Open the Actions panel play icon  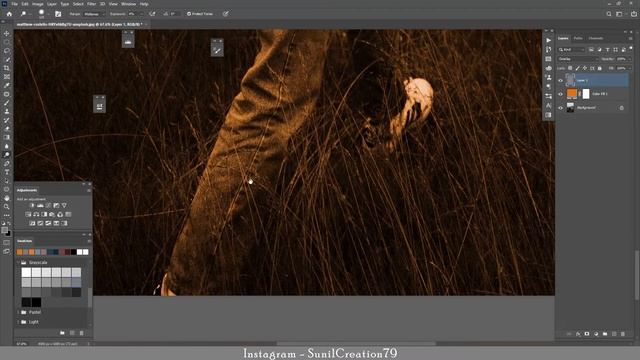click(x=549, y=40)
